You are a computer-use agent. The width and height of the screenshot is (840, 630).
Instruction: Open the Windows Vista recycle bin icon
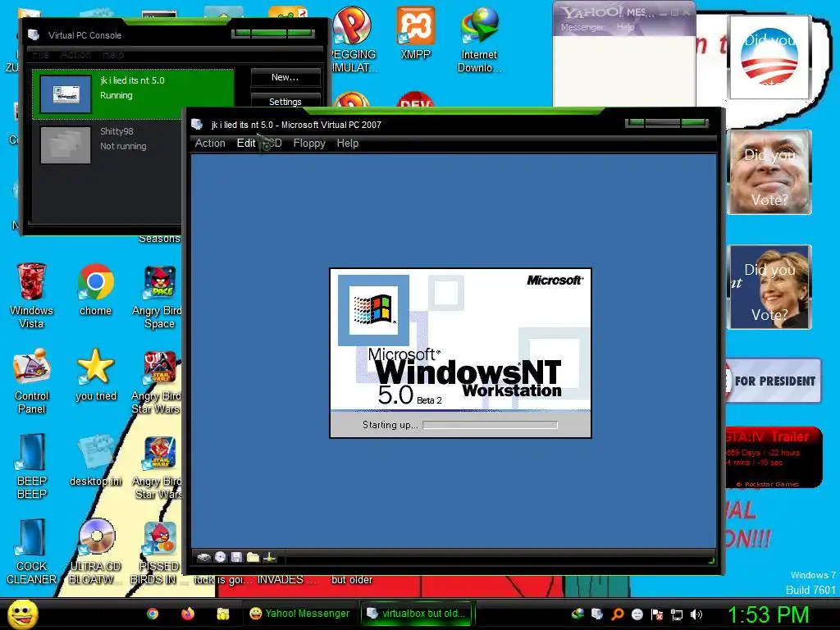click(31, 295)
